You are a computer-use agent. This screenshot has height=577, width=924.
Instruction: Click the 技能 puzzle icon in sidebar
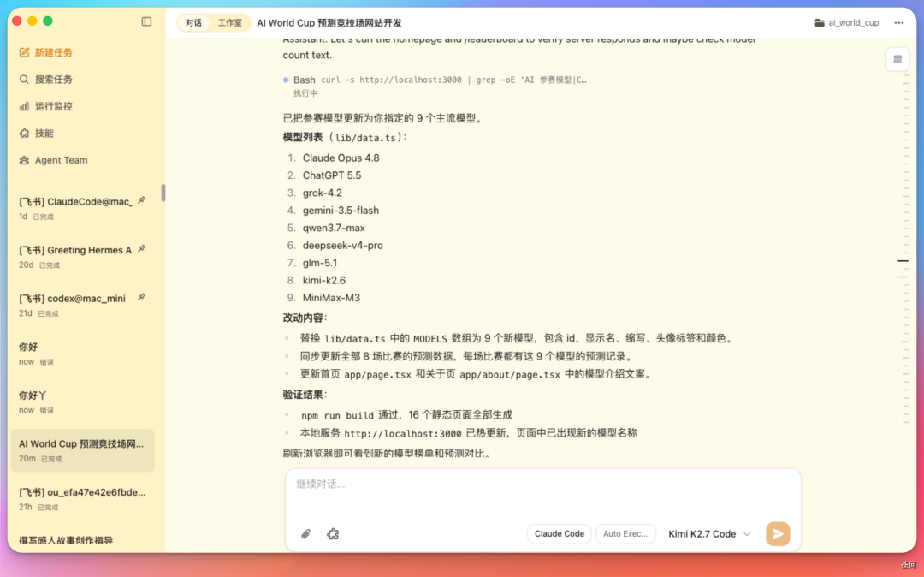(x=24, y=134)
